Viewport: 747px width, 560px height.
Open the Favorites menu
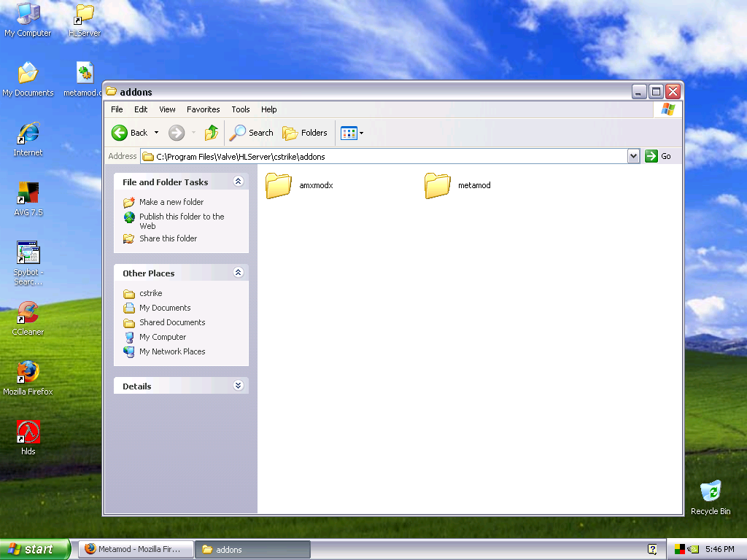[x=204, y=109]
